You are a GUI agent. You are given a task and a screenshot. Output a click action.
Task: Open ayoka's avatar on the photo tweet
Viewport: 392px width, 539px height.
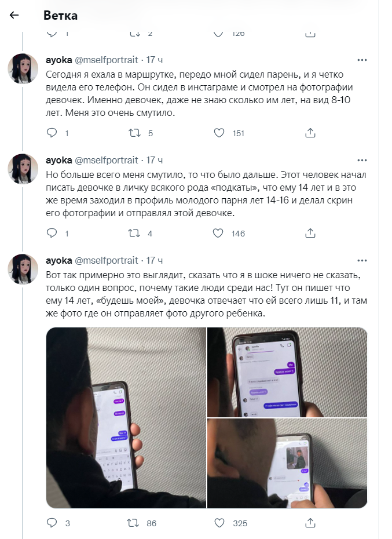pos(23,269)
